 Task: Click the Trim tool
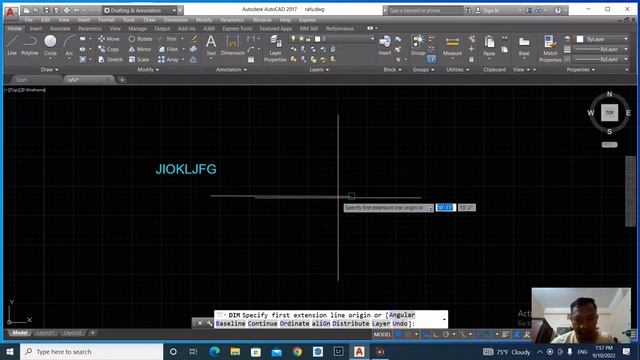[x=167, y=39]
